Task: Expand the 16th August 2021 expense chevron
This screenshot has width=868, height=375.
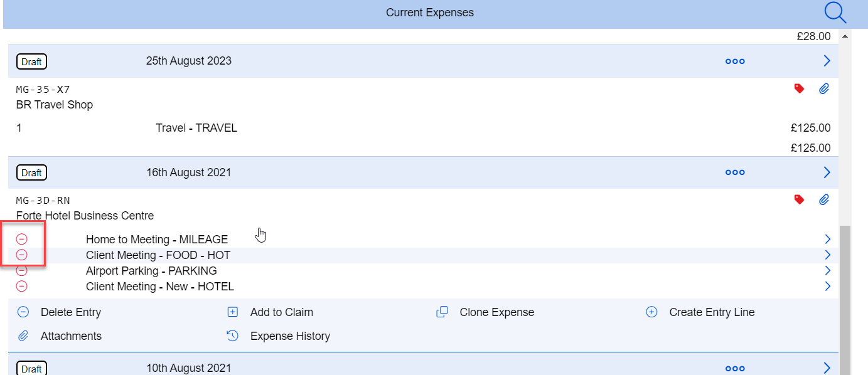Action: [827, 172]
